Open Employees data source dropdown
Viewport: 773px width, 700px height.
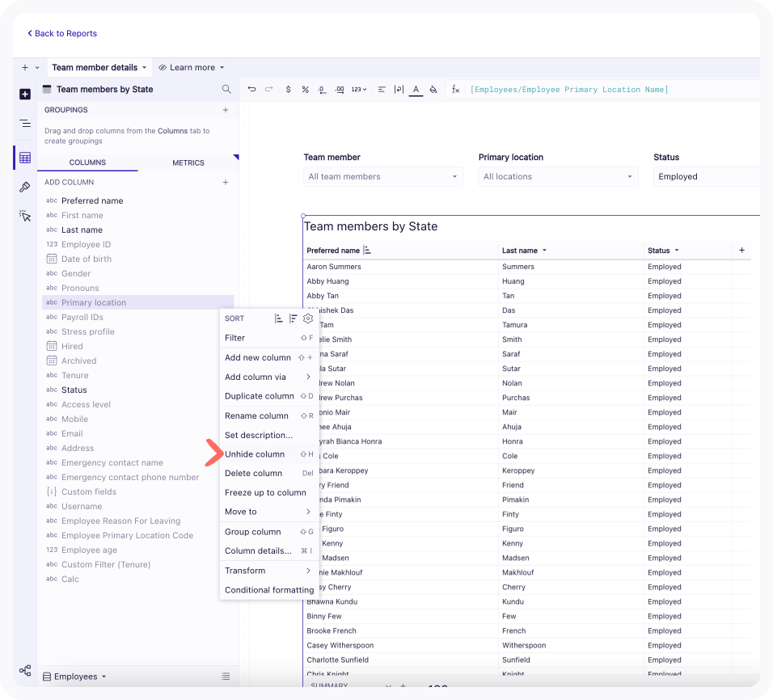pos(74,677)
